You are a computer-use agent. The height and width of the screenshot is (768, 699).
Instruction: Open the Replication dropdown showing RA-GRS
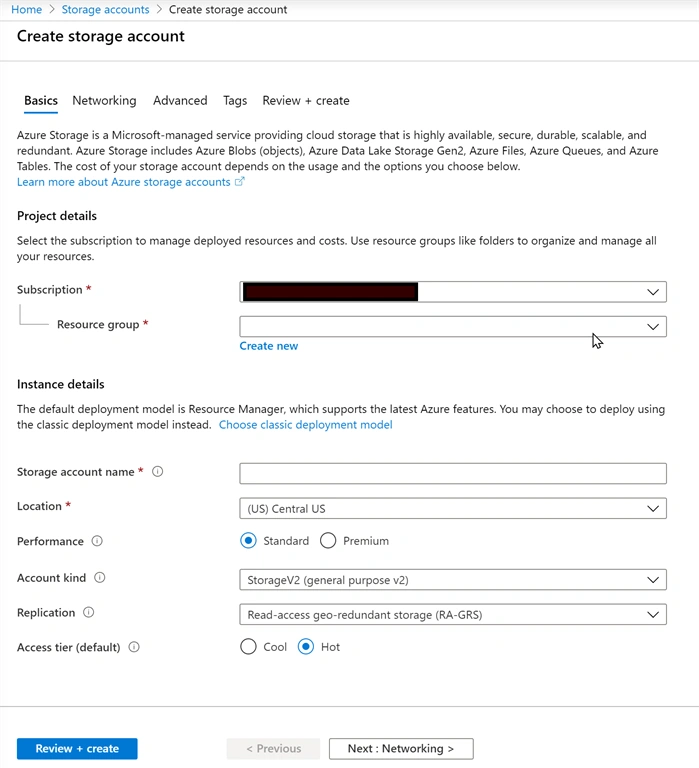(453, 615)
